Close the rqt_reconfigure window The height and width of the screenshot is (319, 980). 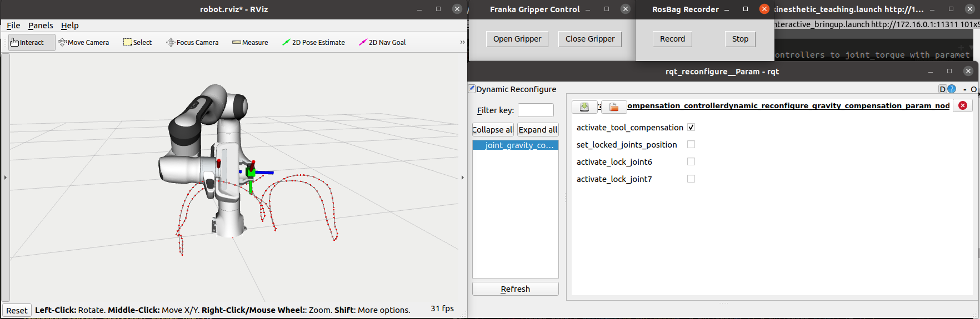click(x=968, y=71)
